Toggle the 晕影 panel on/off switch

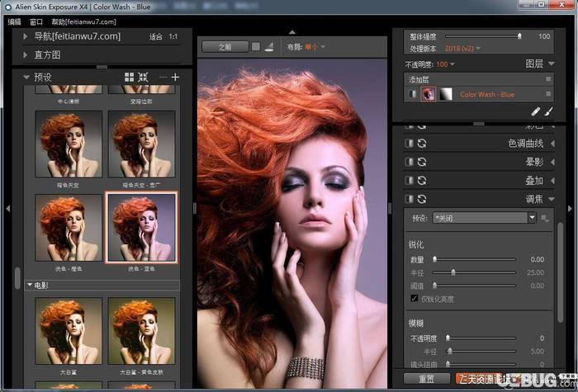point(409,162)
